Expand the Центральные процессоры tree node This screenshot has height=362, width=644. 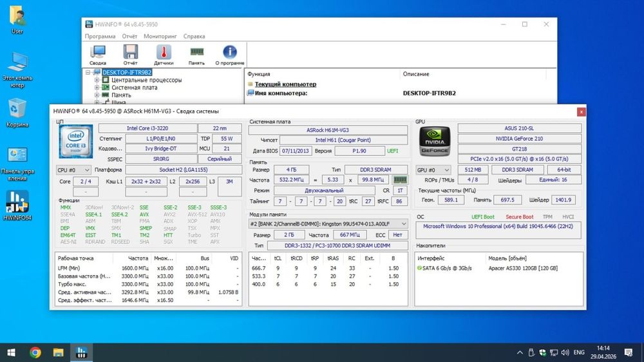[97, 80]
